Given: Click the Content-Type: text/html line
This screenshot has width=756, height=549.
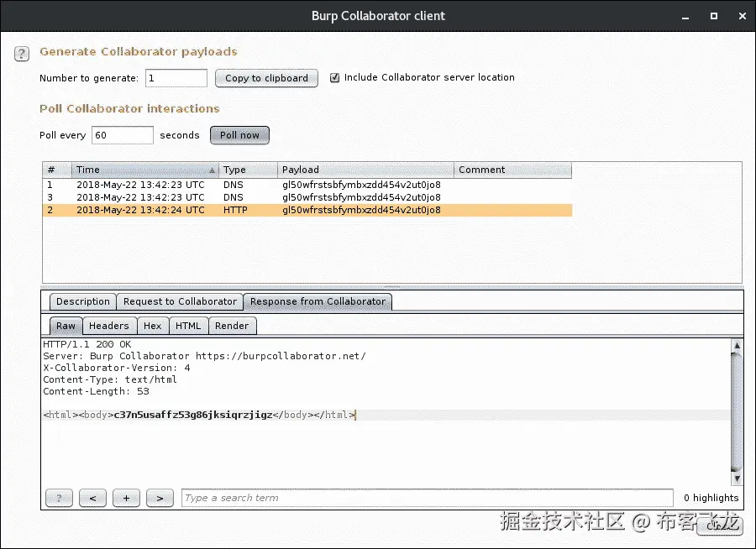Looking at the screenshot, I should 110,379.
